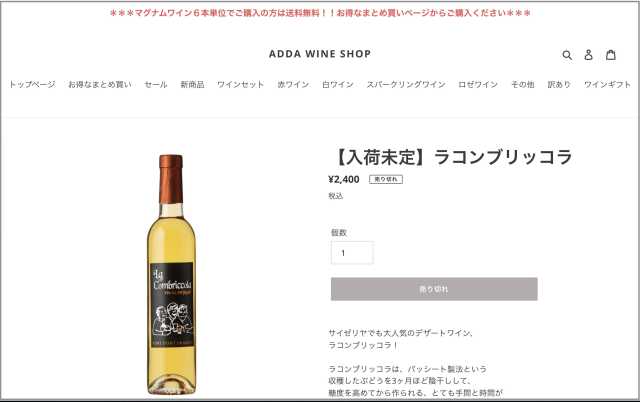Viewport: 640px width, 402px height.
Task: Select the 赤ワイン menu item
Action: [x=293, y=84]
